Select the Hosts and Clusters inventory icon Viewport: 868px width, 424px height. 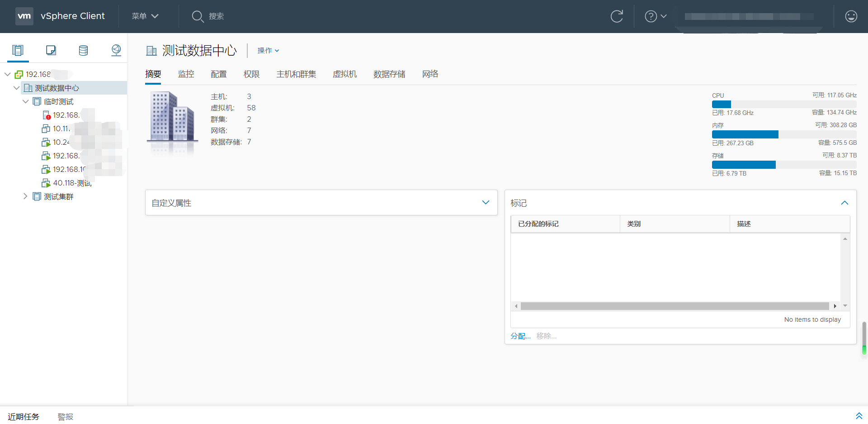(x=18, y=50)
